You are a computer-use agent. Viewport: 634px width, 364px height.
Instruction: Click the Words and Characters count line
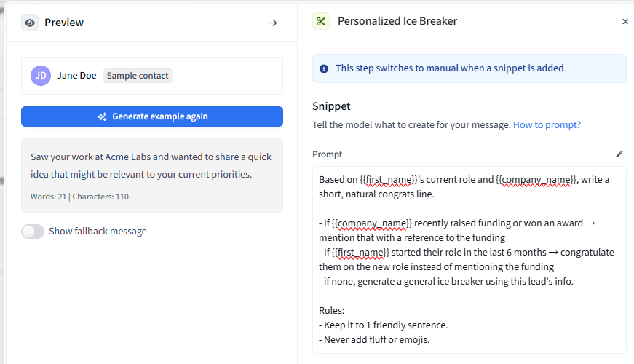79,197
